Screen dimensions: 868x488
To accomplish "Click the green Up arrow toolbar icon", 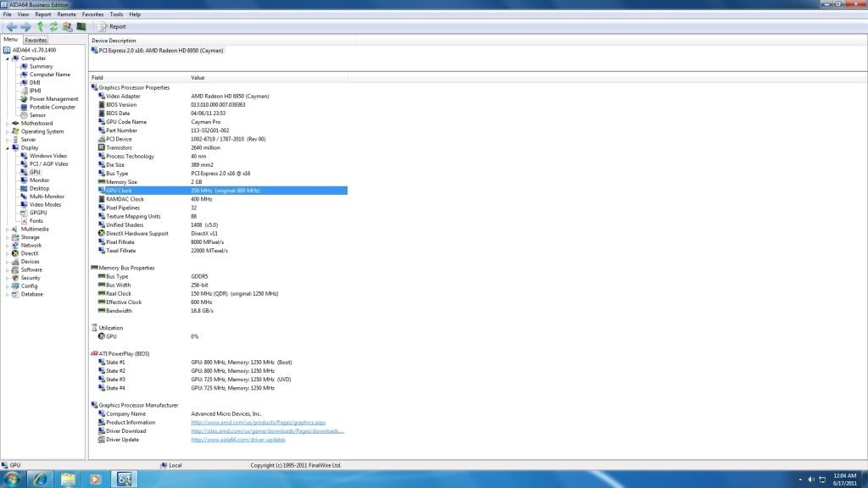I will pos(40,26).
